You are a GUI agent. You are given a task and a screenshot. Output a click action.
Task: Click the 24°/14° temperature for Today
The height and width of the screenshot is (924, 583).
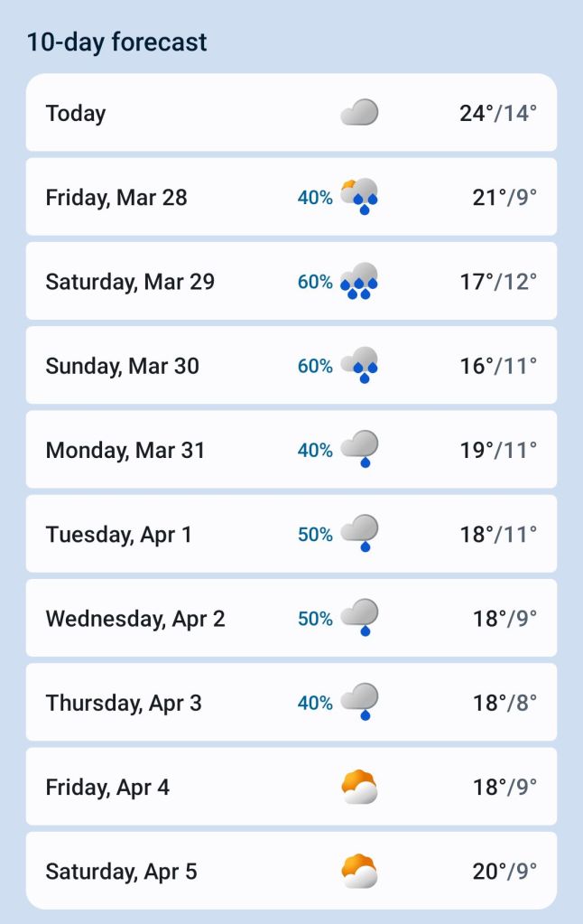coord(497,114)
